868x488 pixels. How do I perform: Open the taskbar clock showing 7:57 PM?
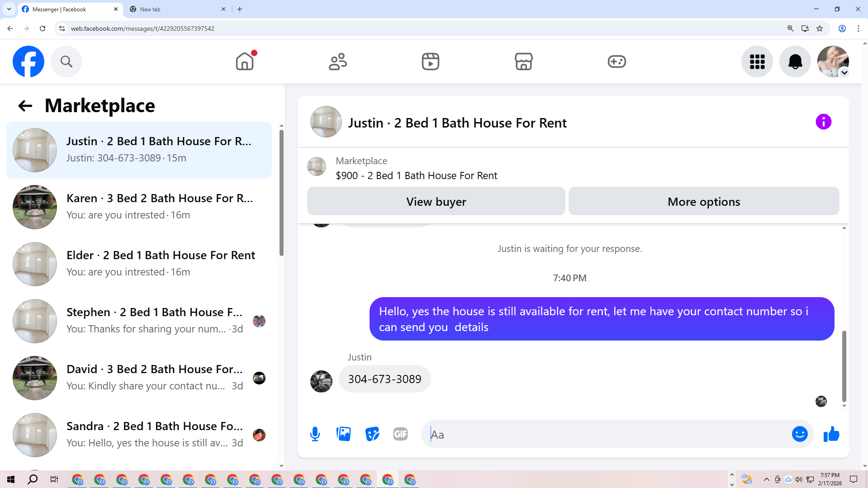pyautogui.click(x=830, y=479)
